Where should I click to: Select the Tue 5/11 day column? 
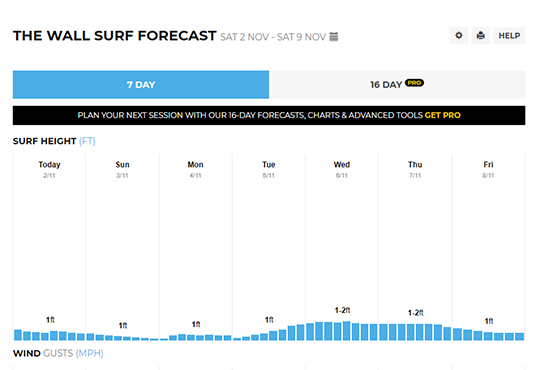click(x=269, y=247)
